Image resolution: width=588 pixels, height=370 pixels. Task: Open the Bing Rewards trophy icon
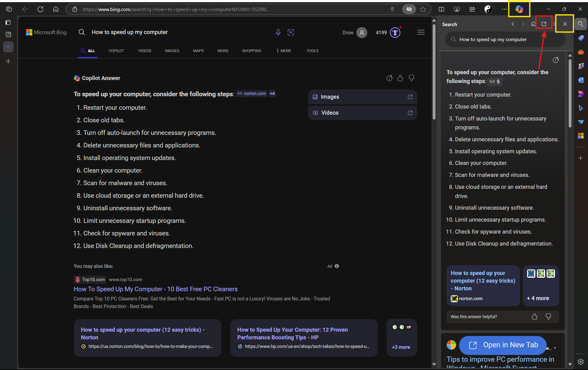(395, 32)
